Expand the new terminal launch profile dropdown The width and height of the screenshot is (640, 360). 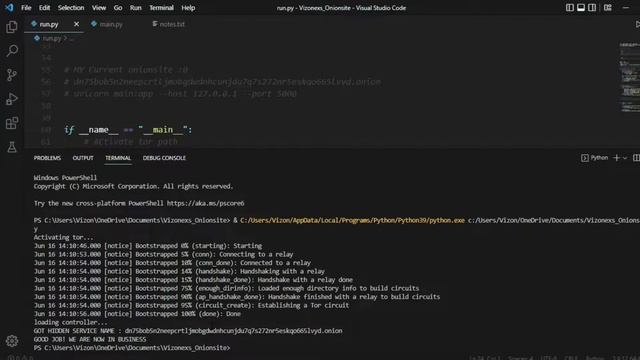tap(624, 158)
